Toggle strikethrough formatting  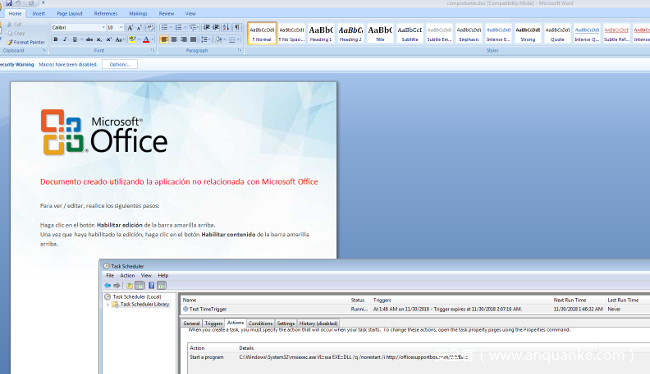89,39
